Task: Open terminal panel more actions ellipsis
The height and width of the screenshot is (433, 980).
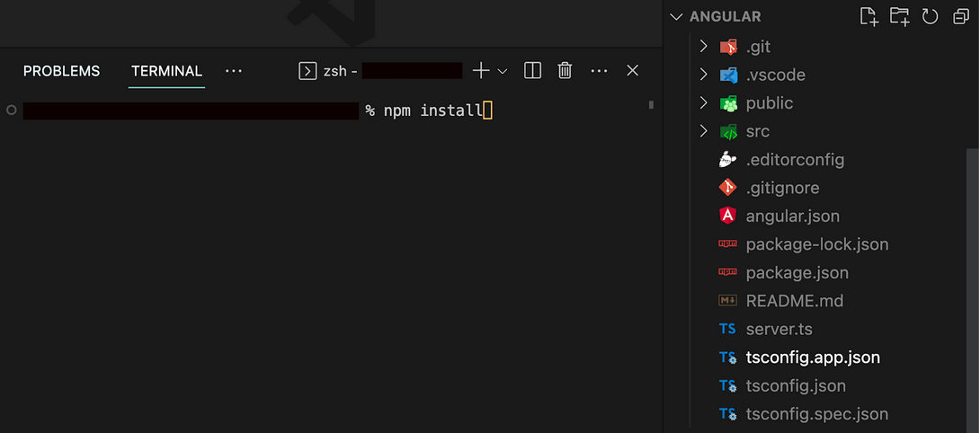Action: pyautogui.click(x=599, y=71)
